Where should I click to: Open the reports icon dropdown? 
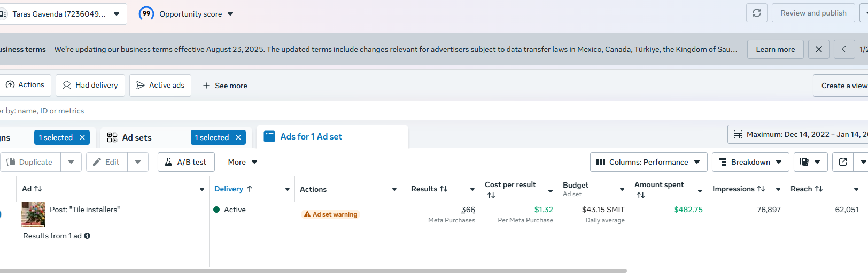pos(810,162)
